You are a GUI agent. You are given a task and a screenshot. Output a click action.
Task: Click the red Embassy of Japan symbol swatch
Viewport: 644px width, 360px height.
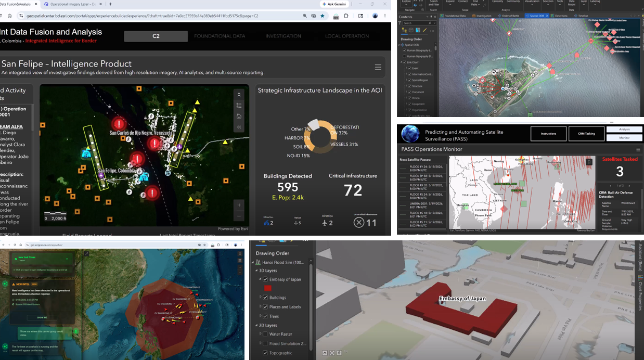tap(268, 288)
